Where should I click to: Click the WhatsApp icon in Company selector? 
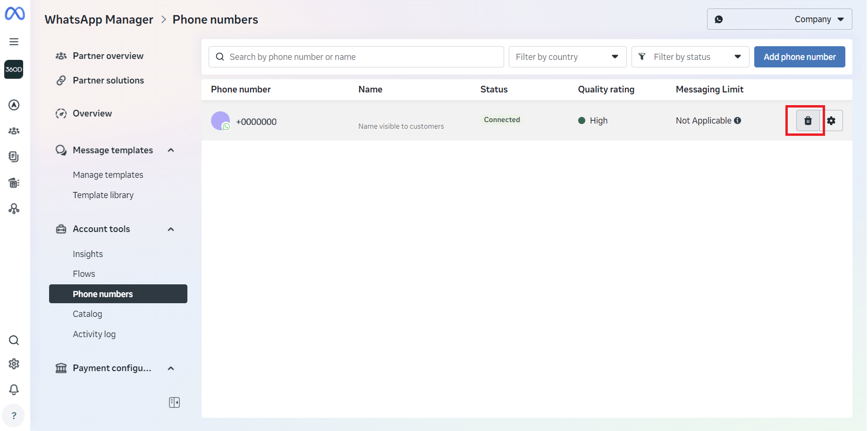click(719, 19)
